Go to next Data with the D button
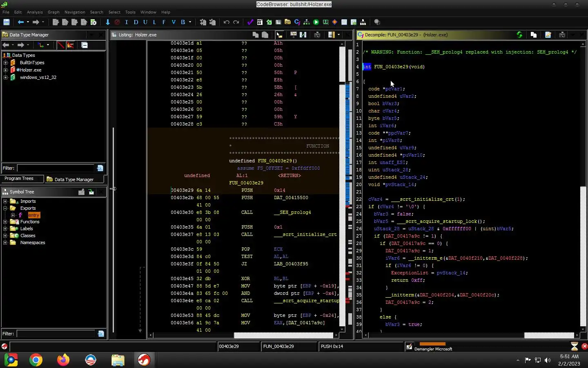The image size is (588, 368). [136, 22]
